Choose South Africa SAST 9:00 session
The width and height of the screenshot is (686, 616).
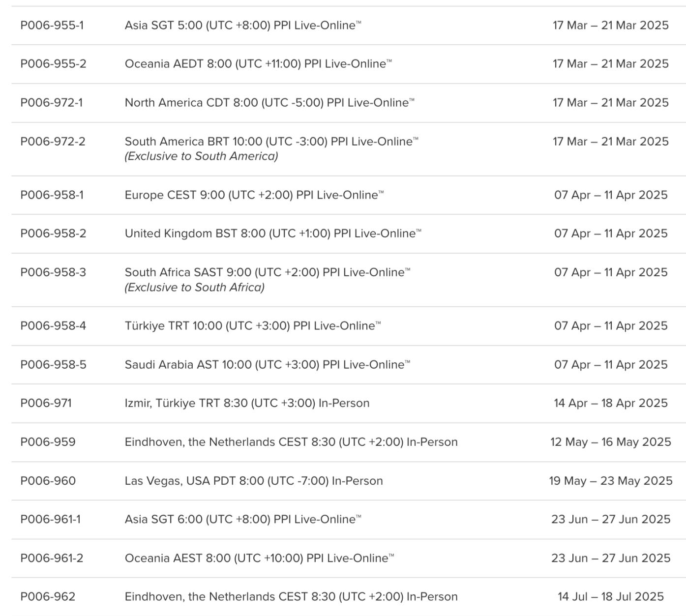[x=268, y=272]
